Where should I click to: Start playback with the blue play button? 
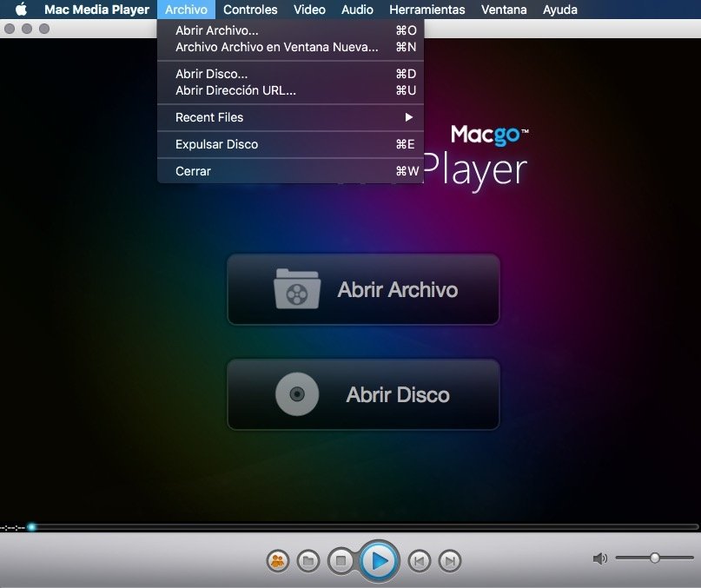379,561
